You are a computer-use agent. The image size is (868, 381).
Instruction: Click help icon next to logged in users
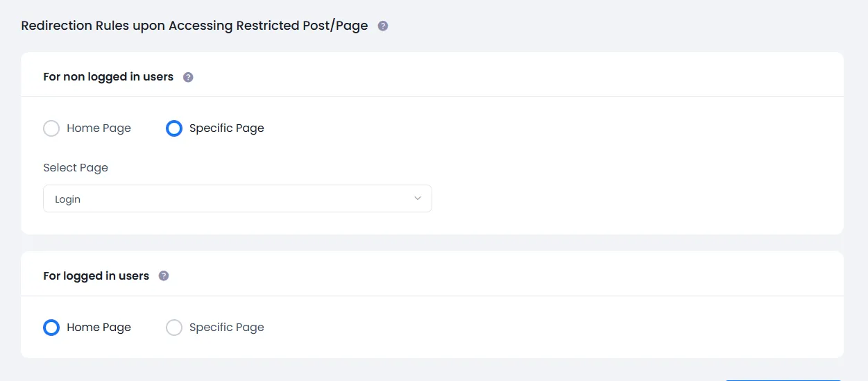pos(164,276)
